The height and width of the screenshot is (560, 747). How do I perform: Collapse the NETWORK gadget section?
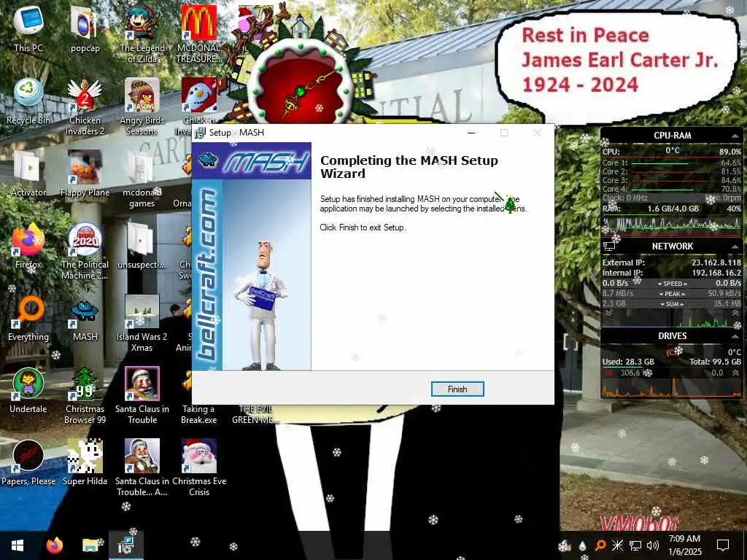[735, 246]
